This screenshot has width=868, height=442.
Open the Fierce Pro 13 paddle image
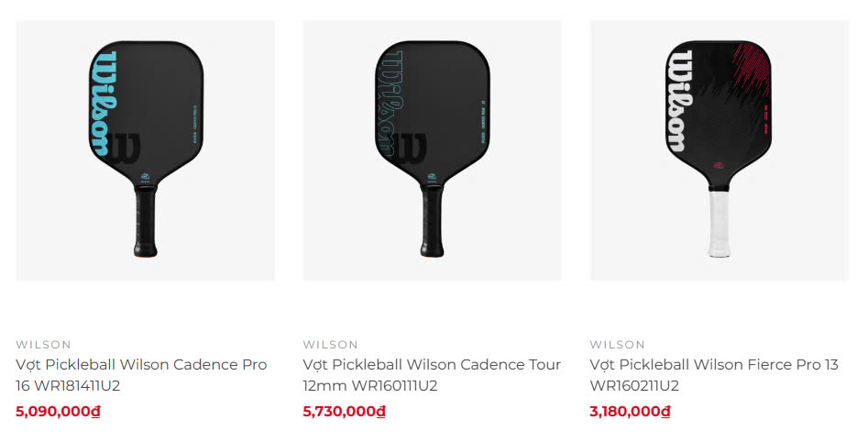point(719,150)
